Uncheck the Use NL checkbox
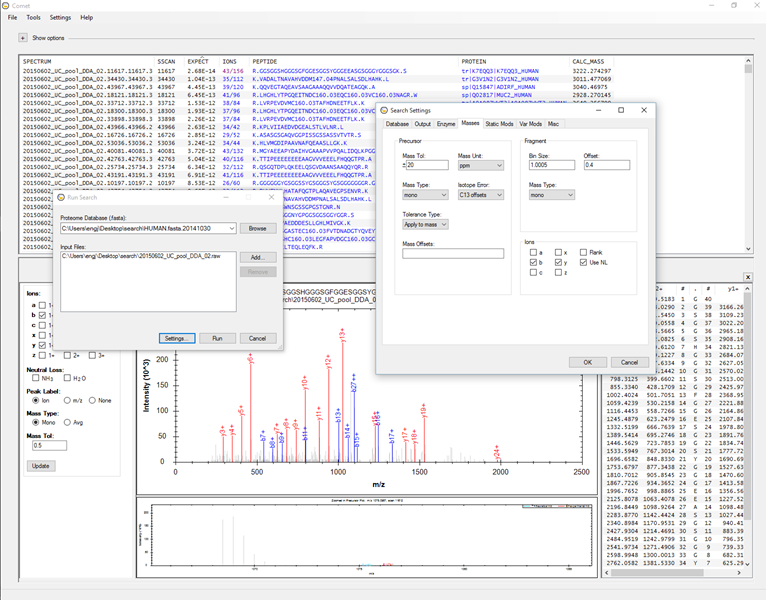The width and height of the screenshot is (766, 600). 582,262
